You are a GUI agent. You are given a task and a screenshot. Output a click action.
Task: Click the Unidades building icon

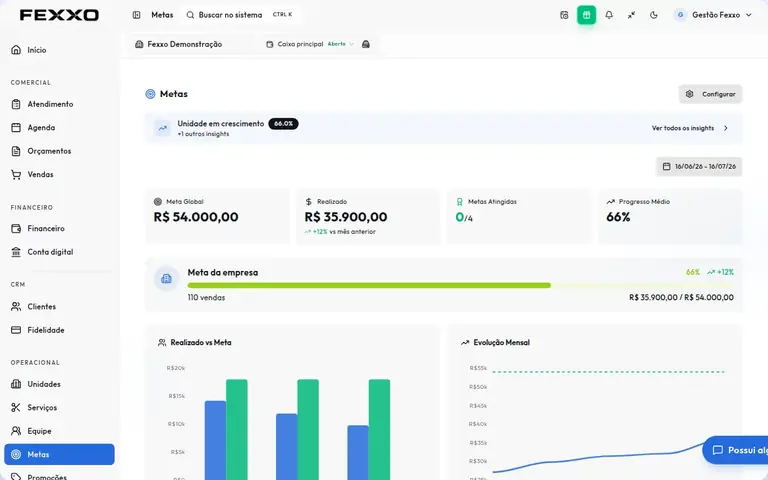tap(16, 384)
